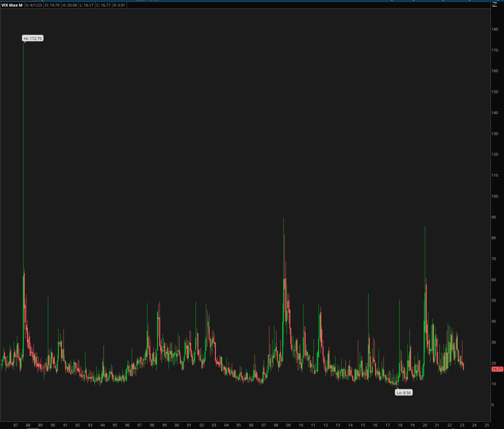Select the 18 year label on time axis
504x429 pixels.
[400, 425]
